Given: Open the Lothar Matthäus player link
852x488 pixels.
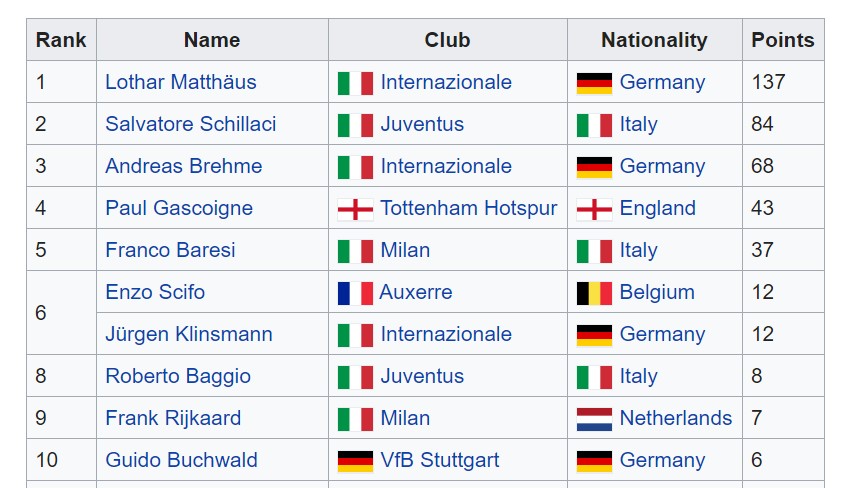Looking at the screenshot, I should (x=180, y=82).
